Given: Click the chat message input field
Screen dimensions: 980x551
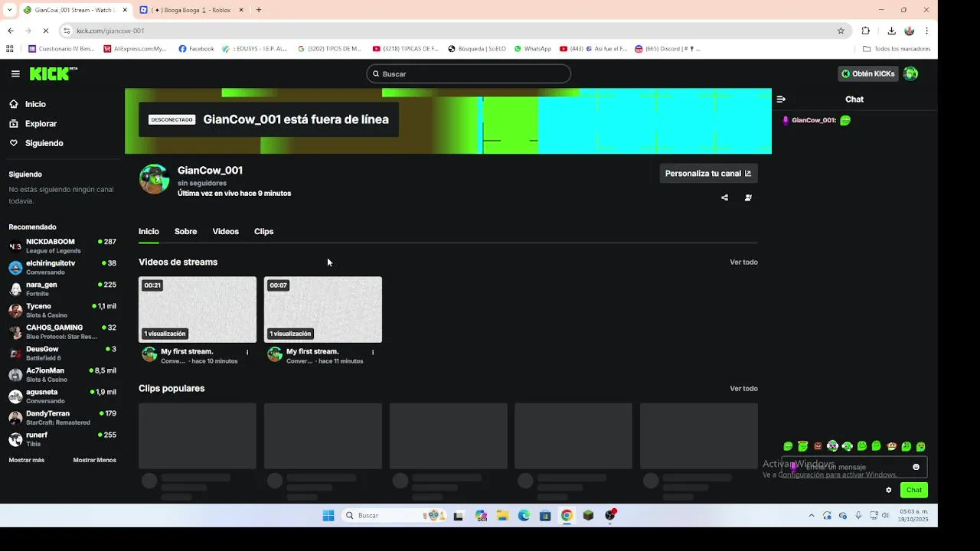Looking at the screenshot, I should (x=854, y=467).
